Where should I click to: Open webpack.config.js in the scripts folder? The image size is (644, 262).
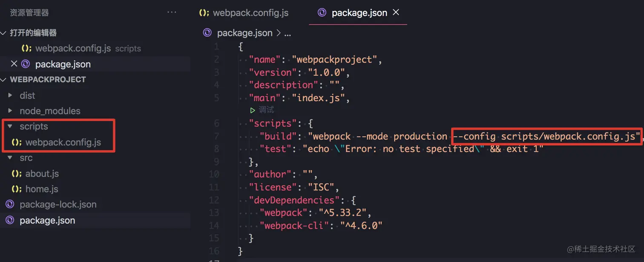63,142
